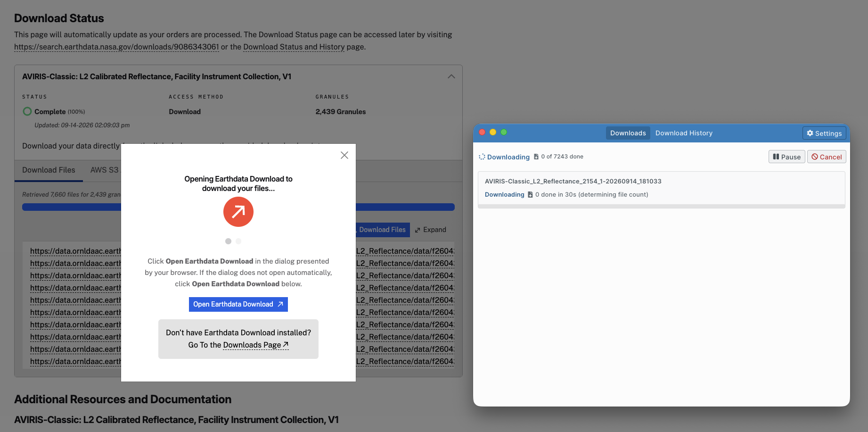The image size is (868, 432).
Task: Pause all downloads
Action: pyautogui.click(x=787, y=157)
